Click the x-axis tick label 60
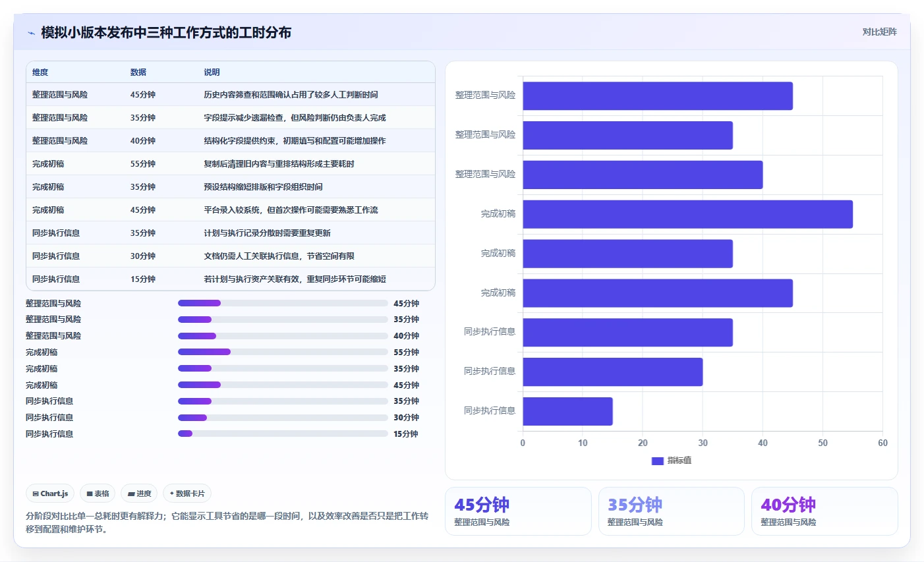Viewport: 924px width, 562px height. (x=882, y=443)
